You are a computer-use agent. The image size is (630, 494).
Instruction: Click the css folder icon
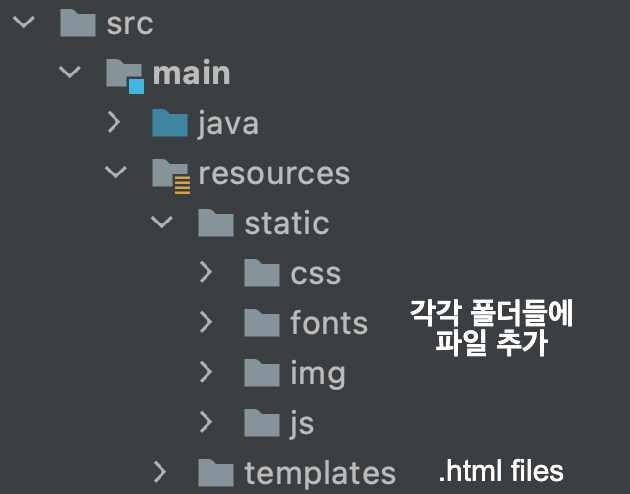[x=262, y=273]
